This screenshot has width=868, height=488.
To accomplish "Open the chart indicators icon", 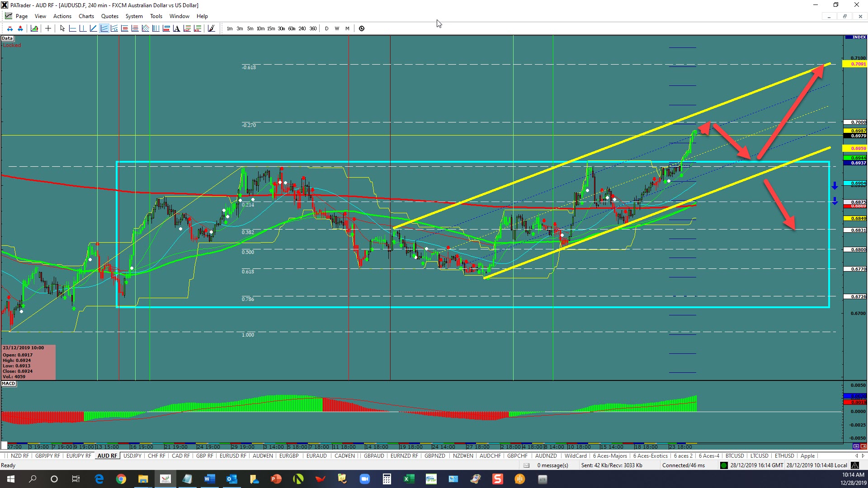I will click(34, 28).
